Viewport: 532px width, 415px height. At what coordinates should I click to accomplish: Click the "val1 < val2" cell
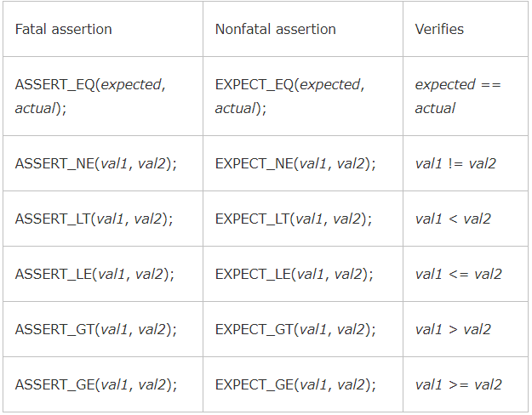pyautogui.click(x=453, y=219)
